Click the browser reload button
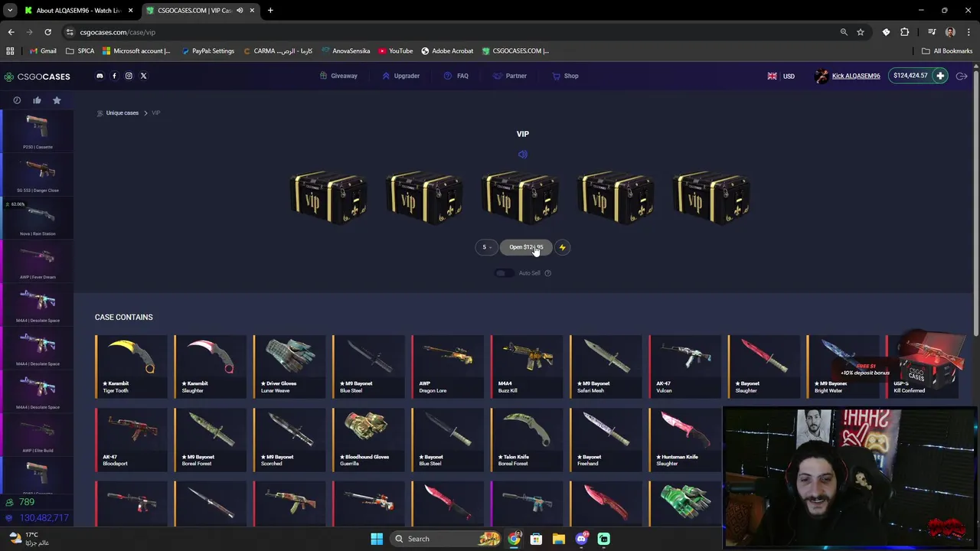The height and width of the screenshot is (551, 980). (47, 32)
